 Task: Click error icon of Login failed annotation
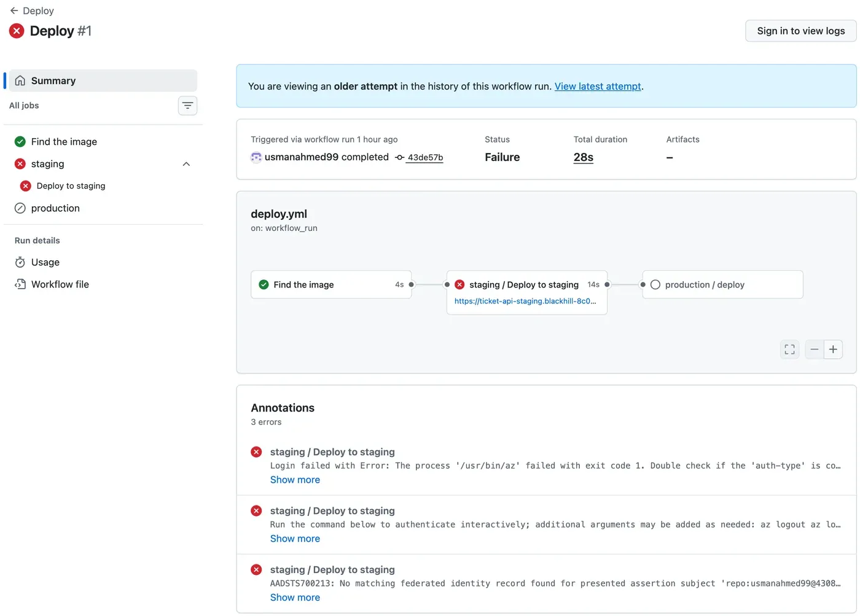point(257,452)
